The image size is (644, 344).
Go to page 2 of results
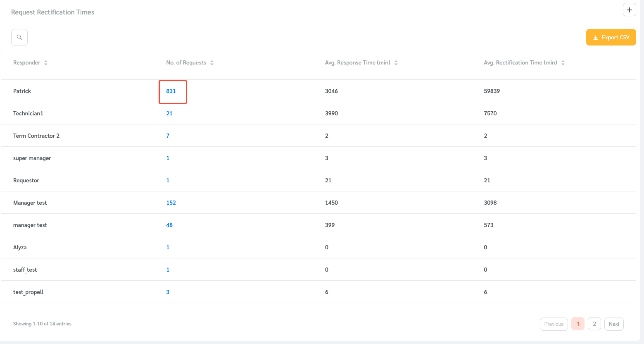[x=594, y=324]
